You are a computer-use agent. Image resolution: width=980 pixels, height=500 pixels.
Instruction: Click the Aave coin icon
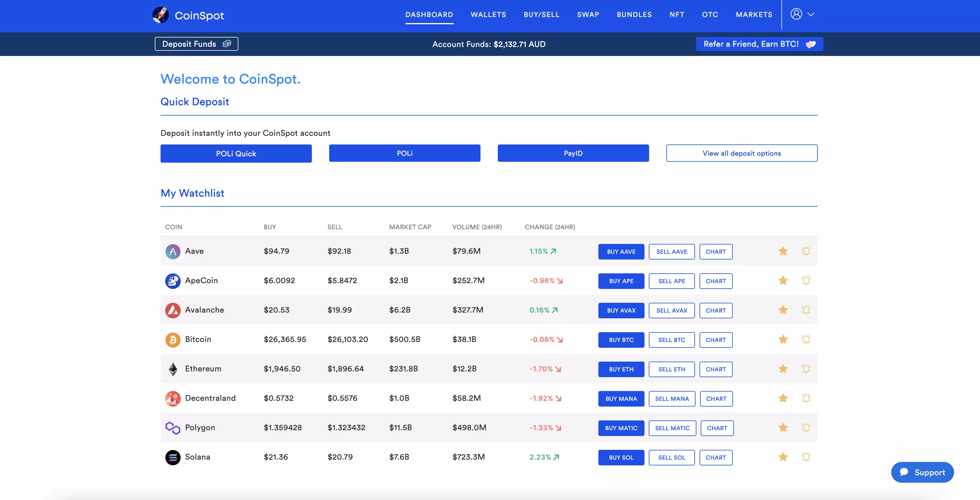[x=173, y=251]
